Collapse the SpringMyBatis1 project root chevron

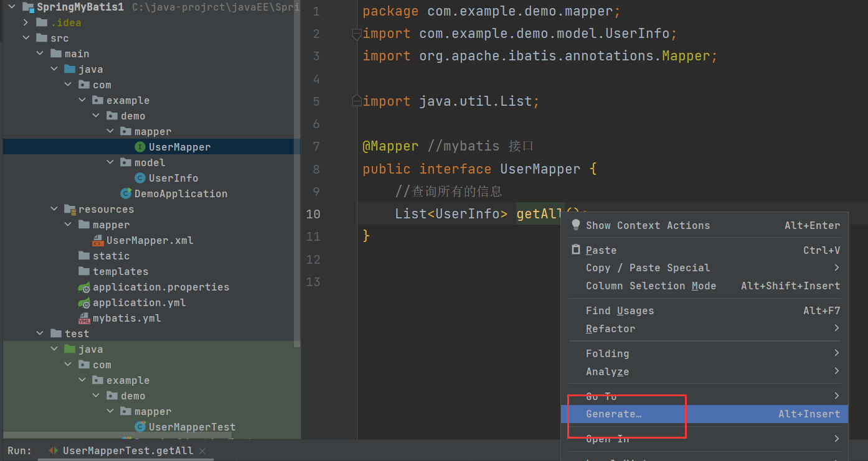(x=11, y=7)
